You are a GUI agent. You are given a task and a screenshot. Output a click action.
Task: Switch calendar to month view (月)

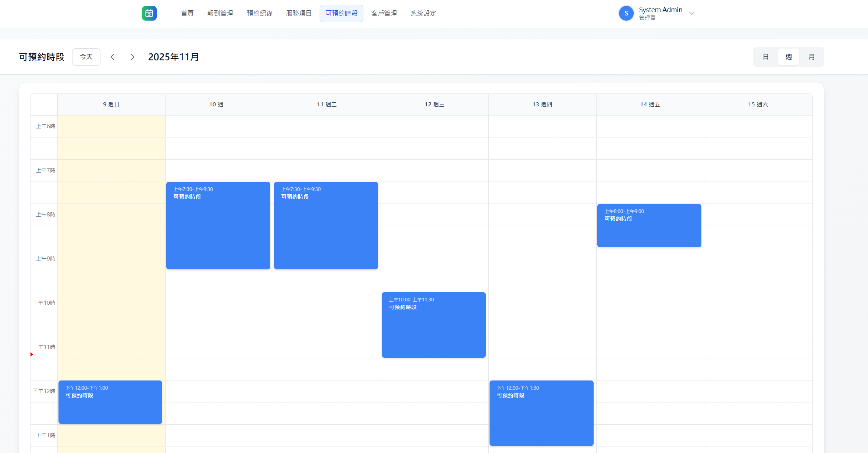click(811, 57)
